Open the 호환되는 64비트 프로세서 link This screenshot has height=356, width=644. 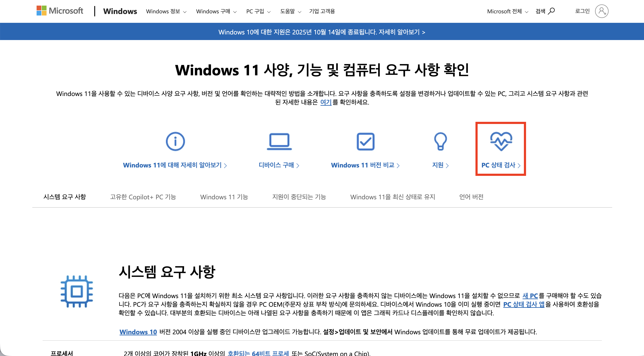(258, 353)
